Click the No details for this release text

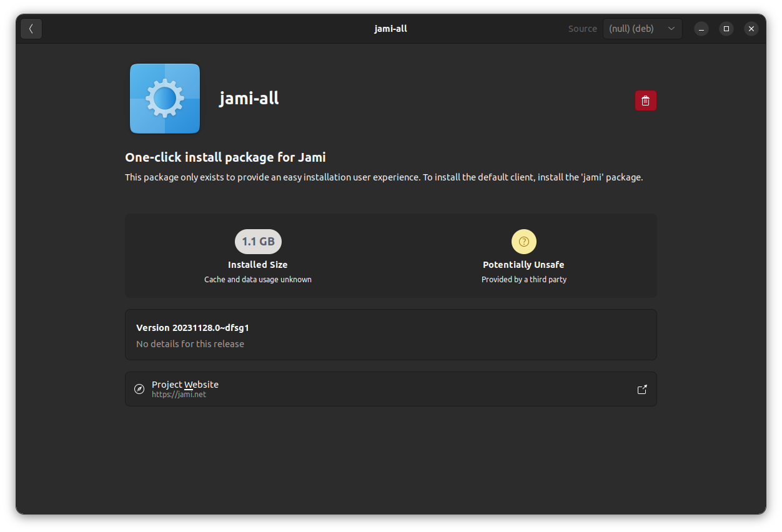(x=190, y=343)
